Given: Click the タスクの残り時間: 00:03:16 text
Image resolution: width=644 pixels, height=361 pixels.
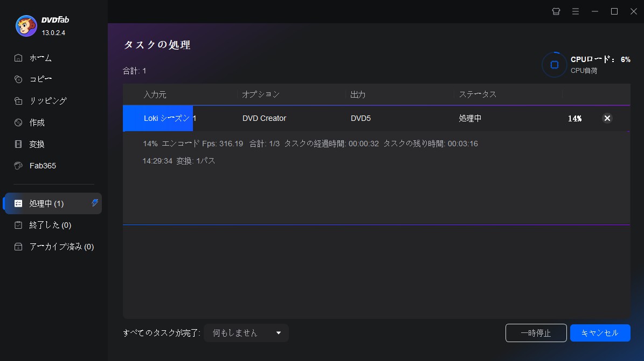Looking at the screenshot, I should pyautogui.click(x=431, y=144).
